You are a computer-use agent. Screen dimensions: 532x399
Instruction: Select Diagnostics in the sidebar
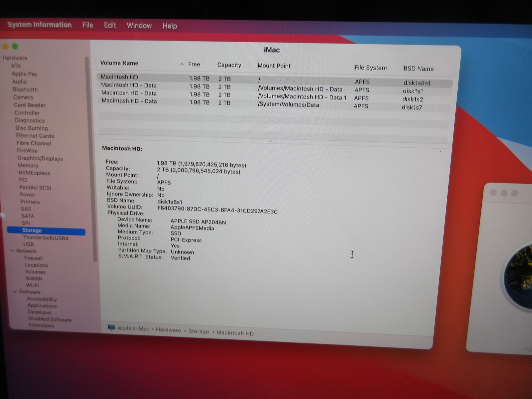tap(30, 120)
